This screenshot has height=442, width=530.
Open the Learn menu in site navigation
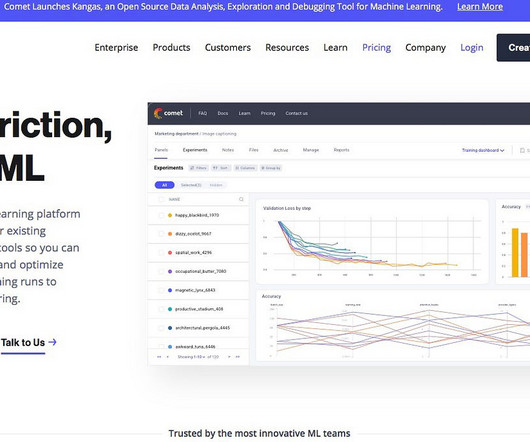pos(335,48)
